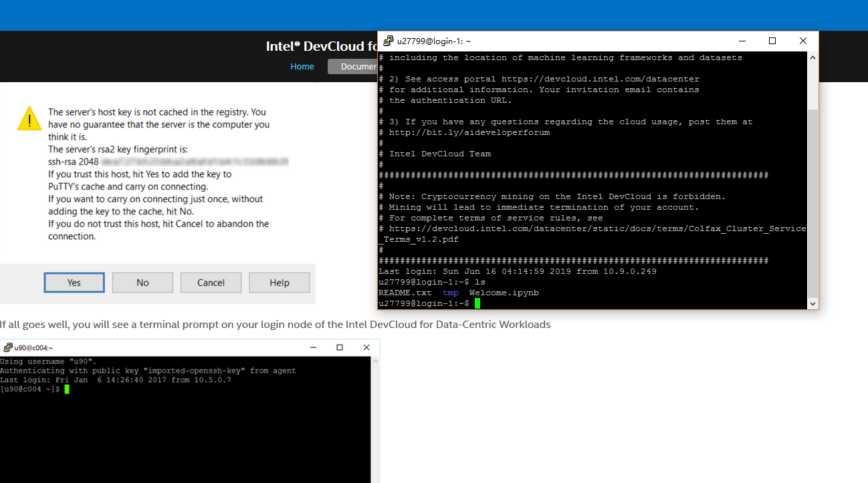Click the "Last login: Fri Jan 6" line
This screenshot has height=483, width=868.
click(x=116, y=380)
